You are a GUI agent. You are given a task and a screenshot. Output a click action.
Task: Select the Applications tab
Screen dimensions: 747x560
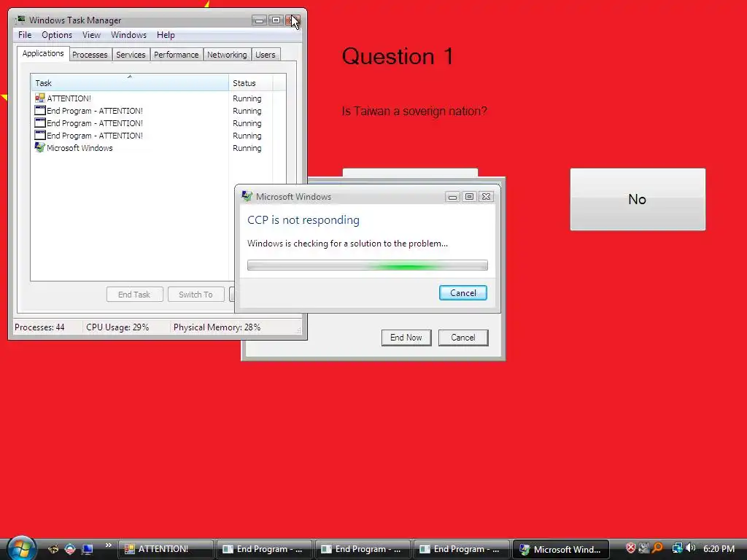click(43, 53)
